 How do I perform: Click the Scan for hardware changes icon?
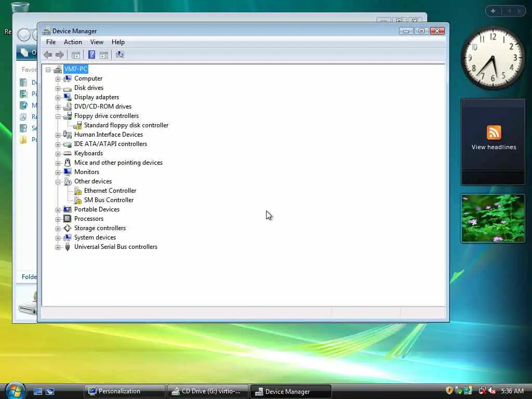point(120,55)
